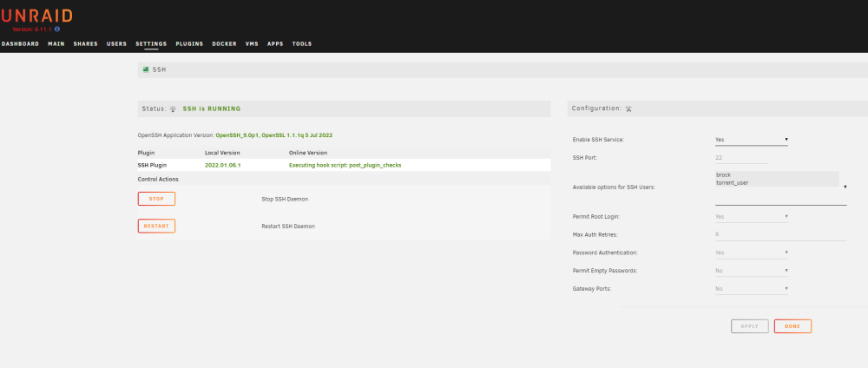868x368 pixels.
Task: Click the Configuration tools icon
Action: coord(628,109)
